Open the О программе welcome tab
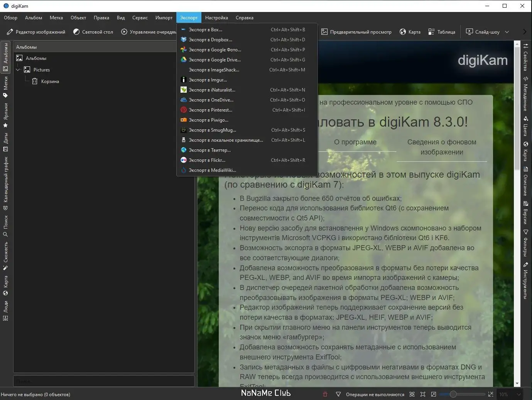This screenshot has width=532, height=400. click(355, 142)
